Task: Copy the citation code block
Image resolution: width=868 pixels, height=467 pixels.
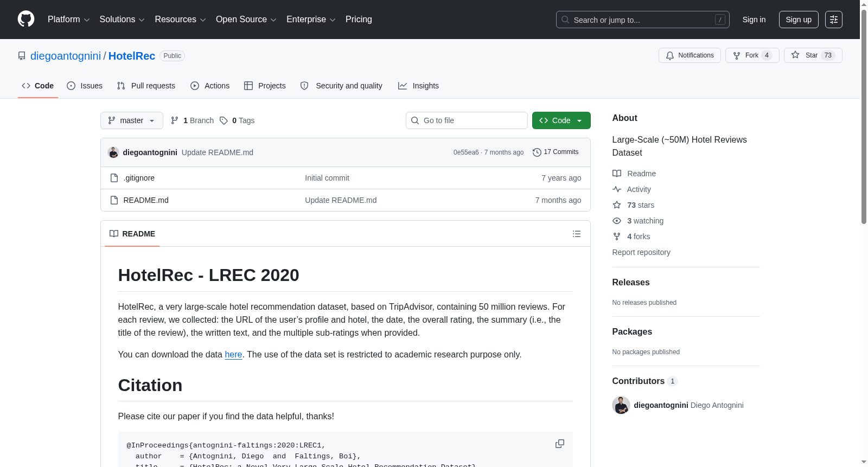Action: (560, 444)
